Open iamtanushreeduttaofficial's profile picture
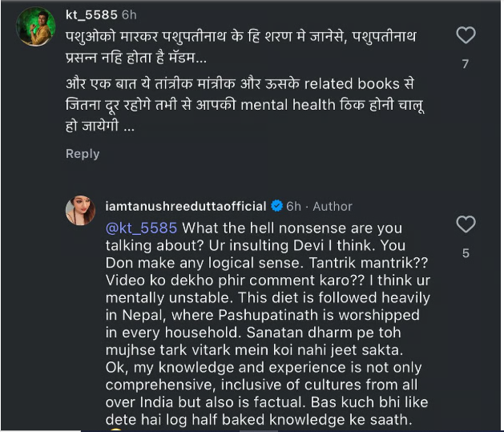504x432 pixels. click(x=81, y=210)
